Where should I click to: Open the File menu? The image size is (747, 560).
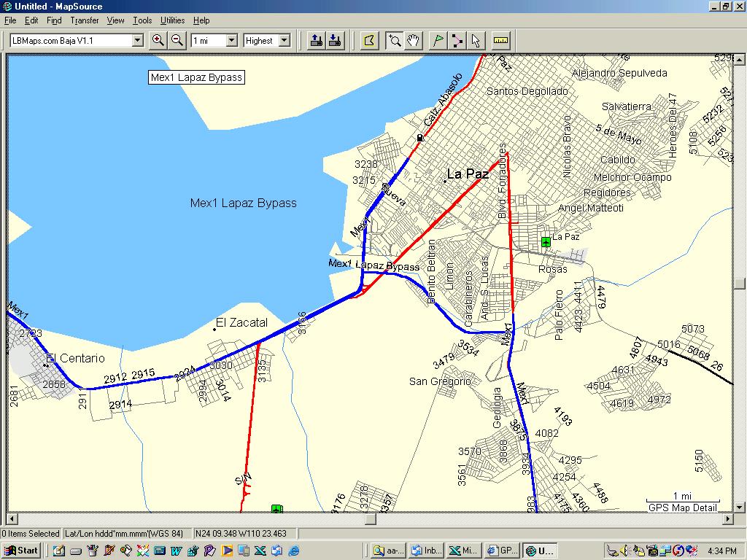[x=10, y=20]
